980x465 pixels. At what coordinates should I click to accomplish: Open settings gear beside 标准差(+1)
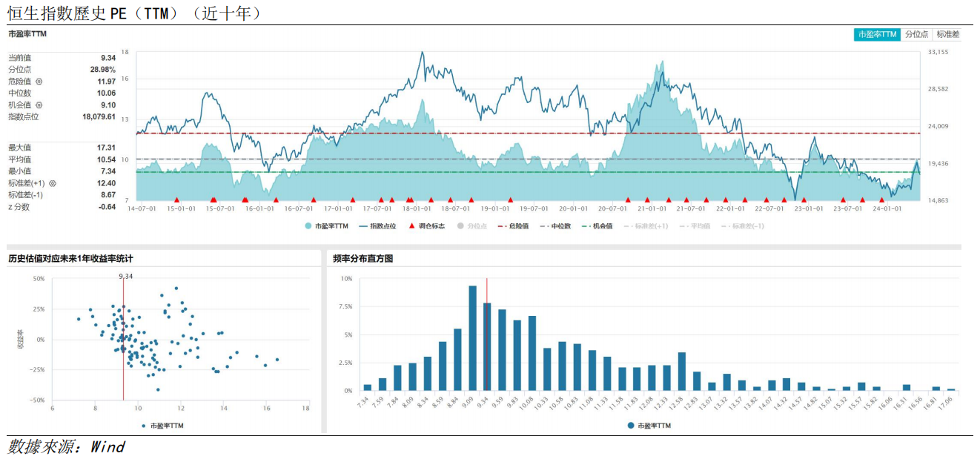click(x=53, y=183)
